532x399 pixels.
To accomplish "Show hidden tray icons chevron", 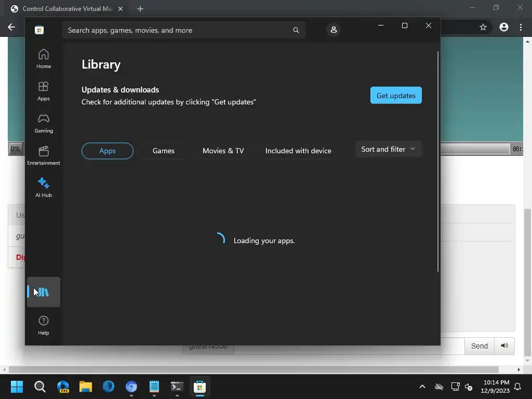I will [422, 387].
